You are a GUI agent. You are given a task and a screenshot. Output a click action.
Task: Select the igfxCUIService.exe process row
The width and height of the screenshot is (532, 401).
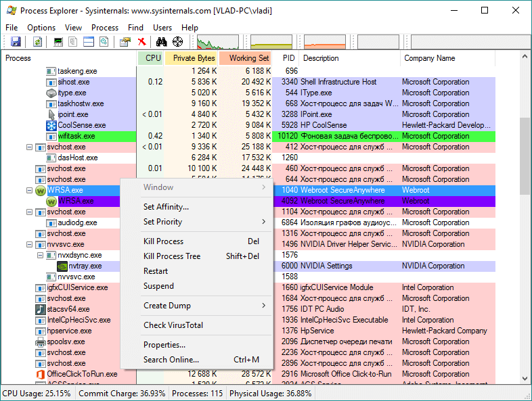pos(248,288)
